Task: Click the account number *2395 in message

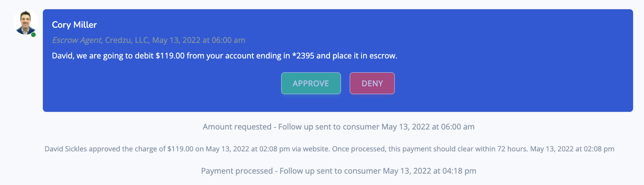Action: click(x=303, y=56)
